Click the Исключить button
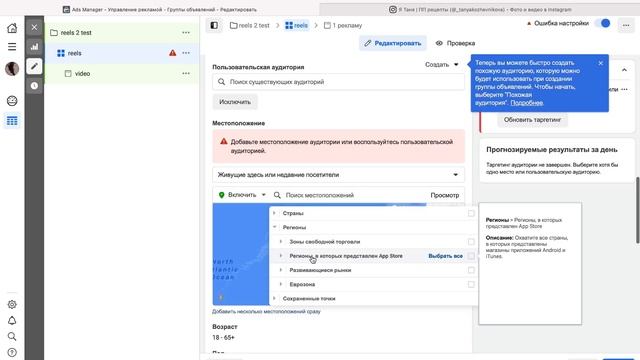The image size is (640, 360). [x=235, y=102]
